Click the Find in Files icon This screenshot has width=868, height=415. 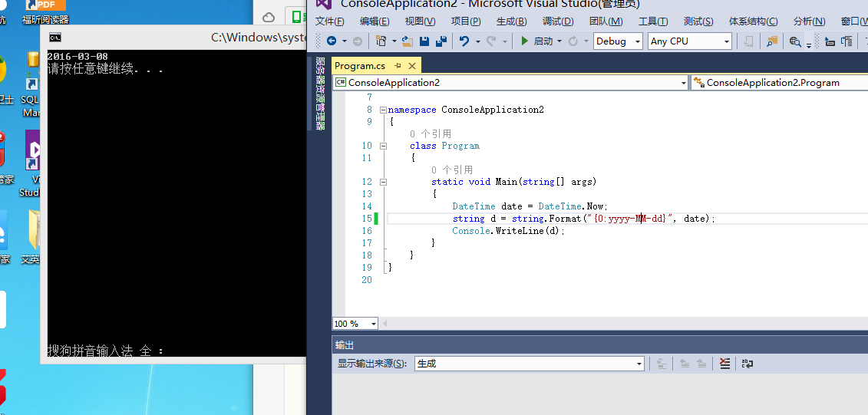pyautogui.click(x=772, y=41)
